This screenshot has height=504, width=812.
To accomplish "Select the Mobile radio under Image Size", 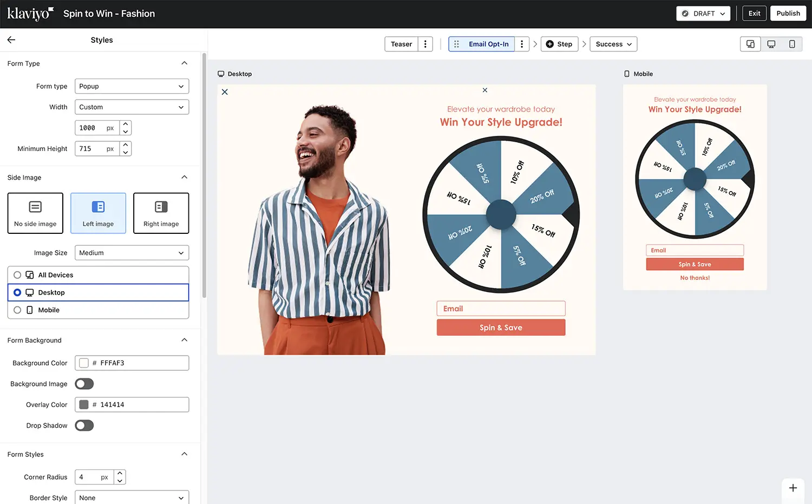I will 17,310.
